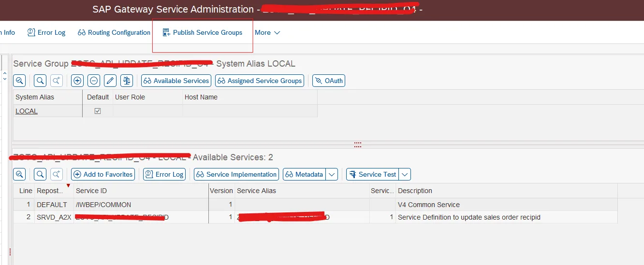
Task: Click the add system alias plus icon
Action: pos(77,81)
